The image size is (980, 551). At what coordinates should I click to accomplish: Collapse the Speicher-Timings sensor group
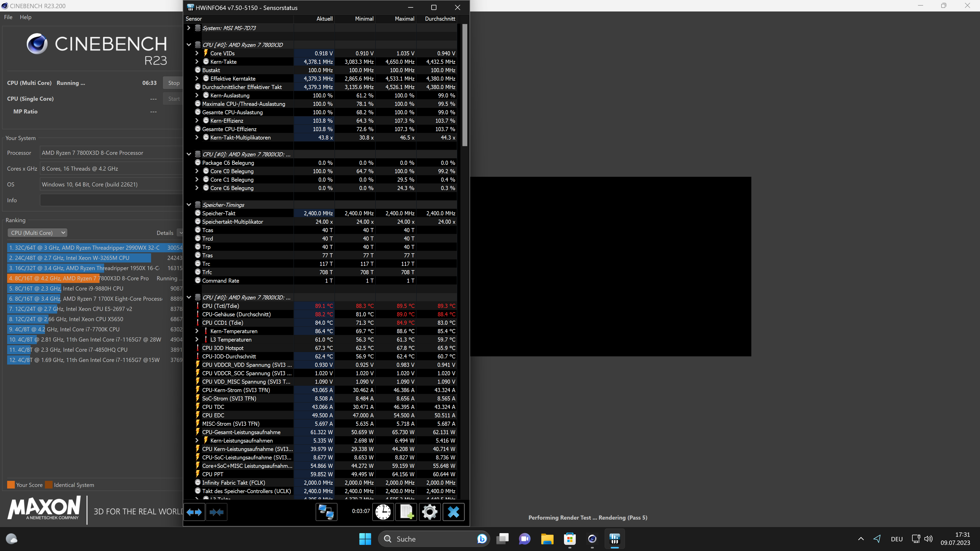(189, 205)
